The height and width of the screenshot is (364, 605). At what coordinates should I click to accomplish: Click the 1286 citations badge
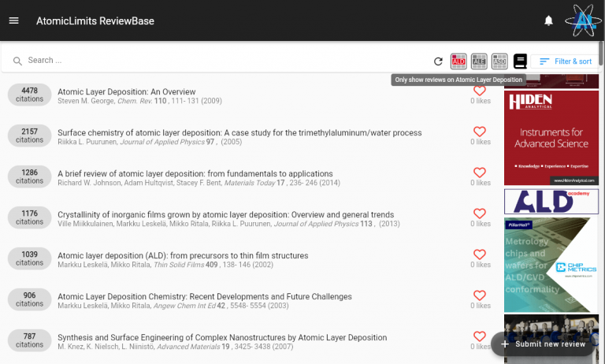29,176
